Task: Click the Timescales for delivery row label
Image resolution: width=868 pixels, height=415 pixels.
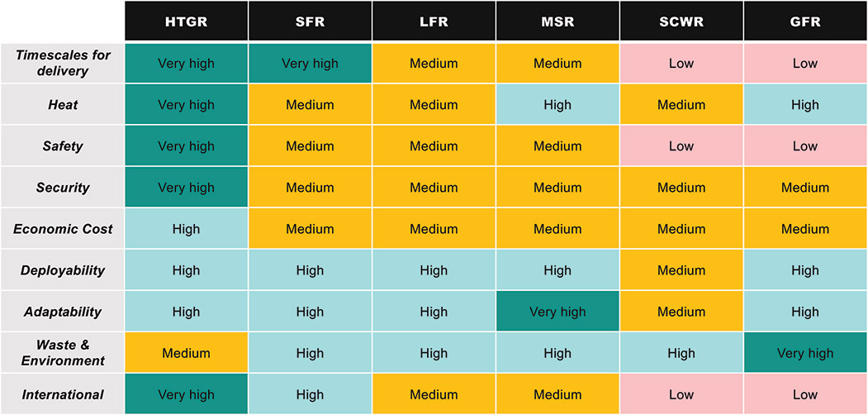Action: 63,64
